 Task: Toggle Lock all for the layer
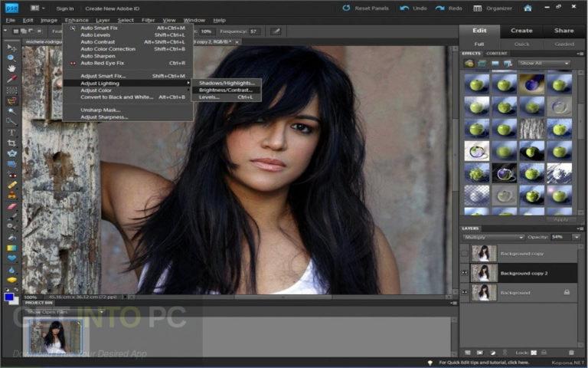pyautogui.click(x=544, y=353)
